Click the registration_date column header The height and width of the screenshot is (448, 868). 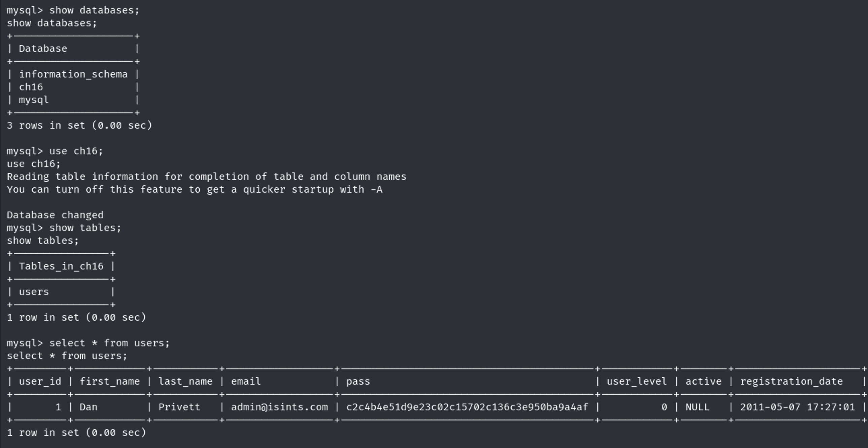[791, 382]
